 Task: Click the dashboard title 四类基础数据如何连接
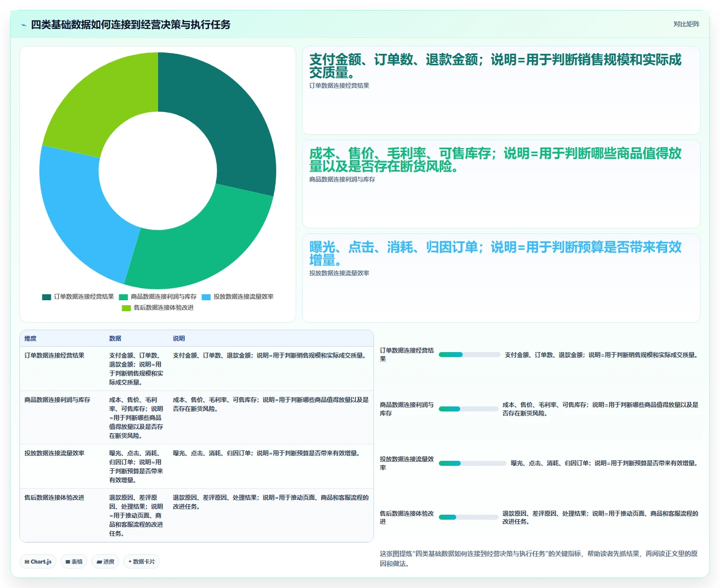coord(131,25)
